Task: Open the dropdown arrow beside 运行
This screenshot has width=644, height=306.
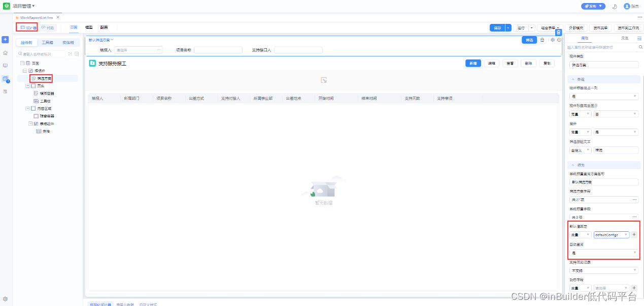Action: (532, 28)
